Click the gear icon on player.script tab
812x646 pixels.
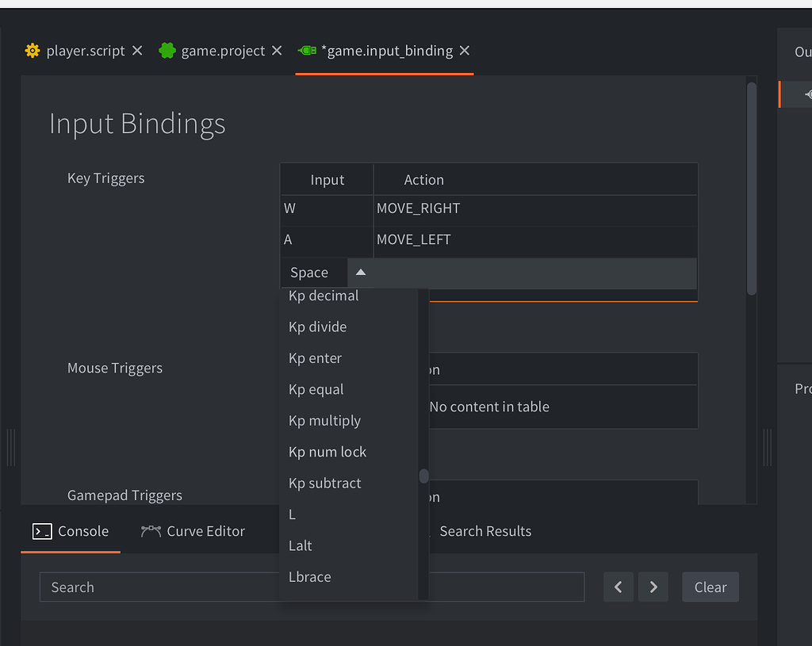point(32,50)
